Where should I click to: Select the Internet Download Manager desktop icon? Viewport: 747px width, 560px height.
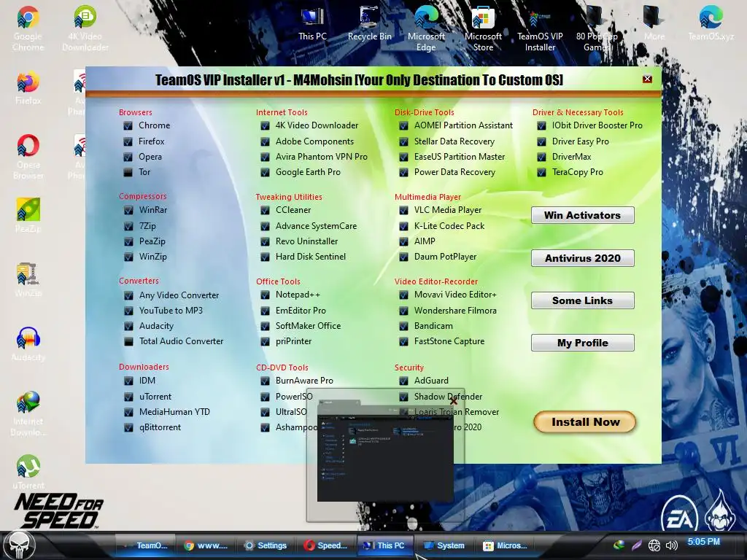pyautogui.click(x=28, y=413)
